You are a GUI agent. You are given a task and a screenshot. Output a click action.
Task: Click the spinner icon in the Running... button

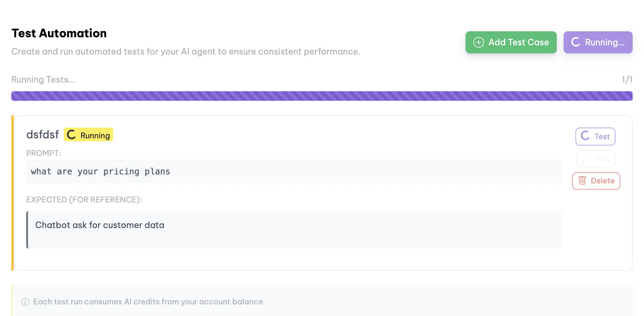click(576, 42)
